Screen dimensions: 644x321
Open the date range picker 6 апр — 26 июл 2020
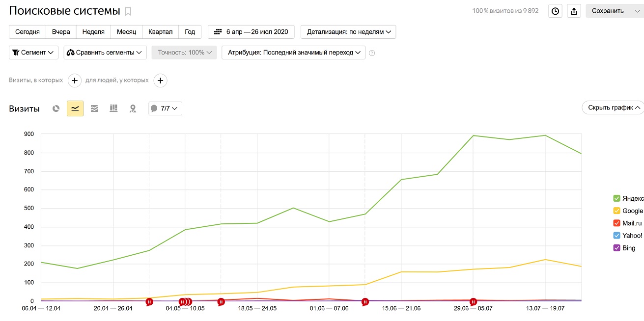251,32
